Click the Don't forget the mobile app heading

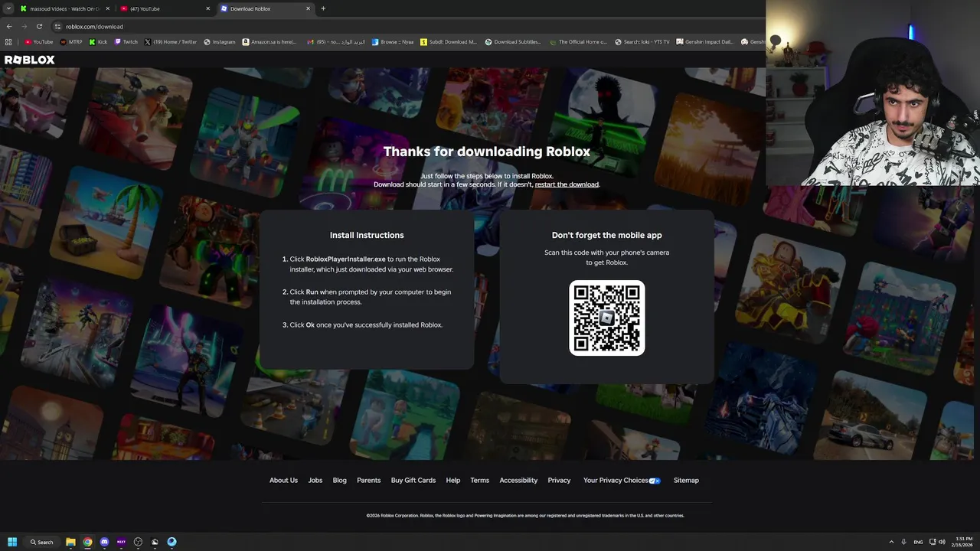click(x=606, y=235)
